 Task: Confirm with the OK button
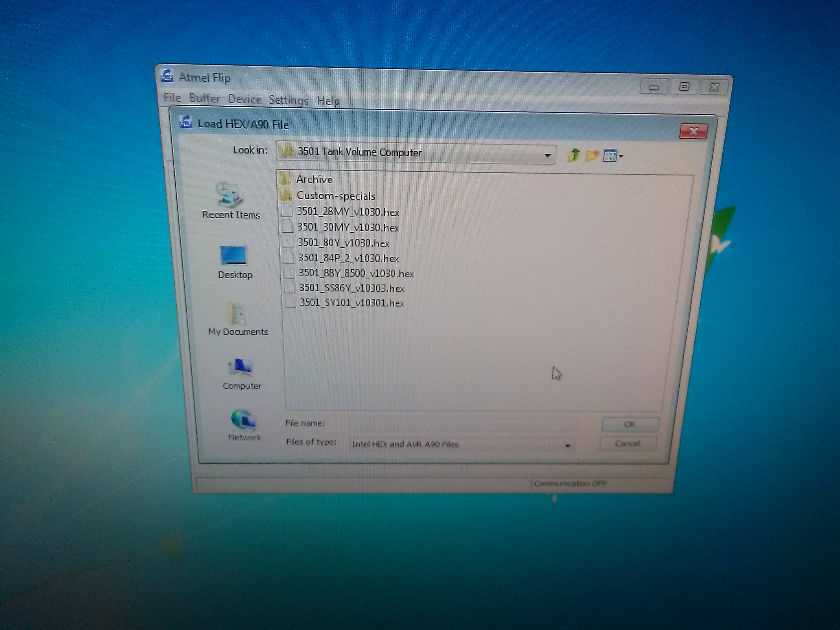pos(630,424)
